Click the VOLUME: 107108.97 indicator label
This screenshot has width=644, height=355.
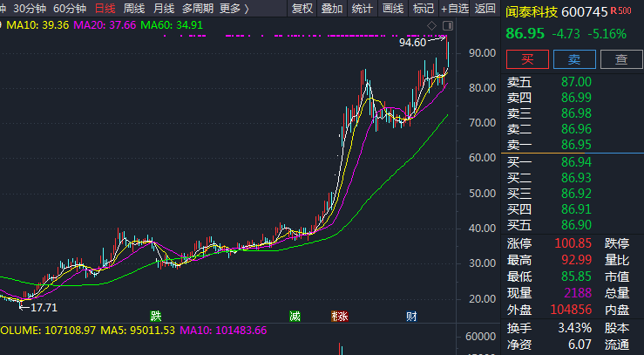48,330
